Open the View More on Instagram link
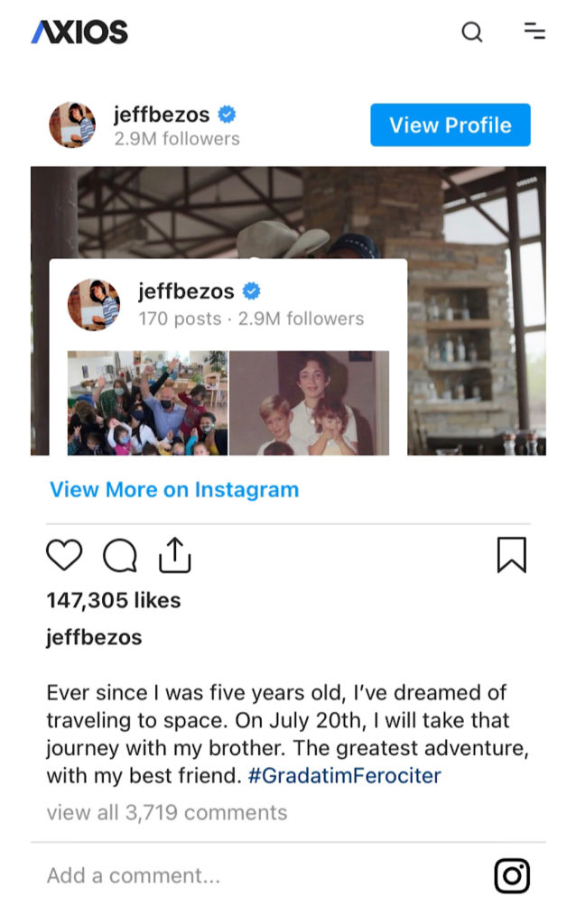Image resolution: width=576 pixels, height=924 pixels. click(x=174, y=490)
